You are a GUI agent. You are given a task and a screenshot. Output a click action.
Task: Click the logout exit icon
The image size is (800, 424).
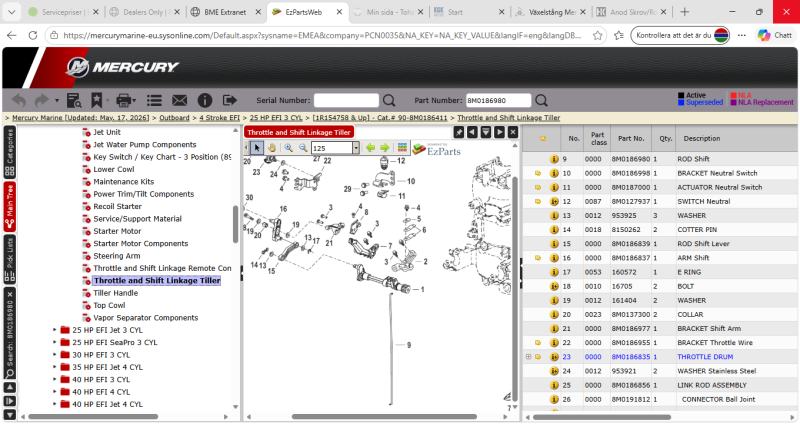(230, 100)
